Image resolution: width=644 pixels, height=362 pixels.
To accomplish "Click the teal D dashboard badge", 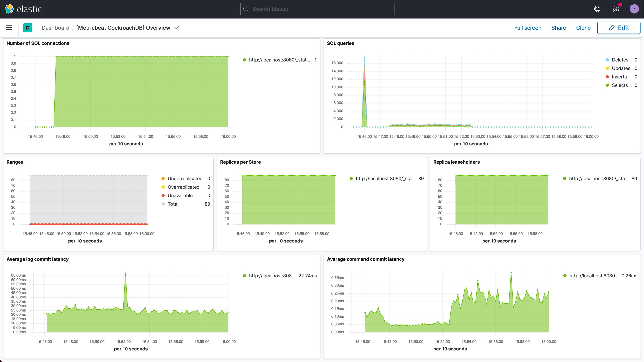I will tap(28, 28).
